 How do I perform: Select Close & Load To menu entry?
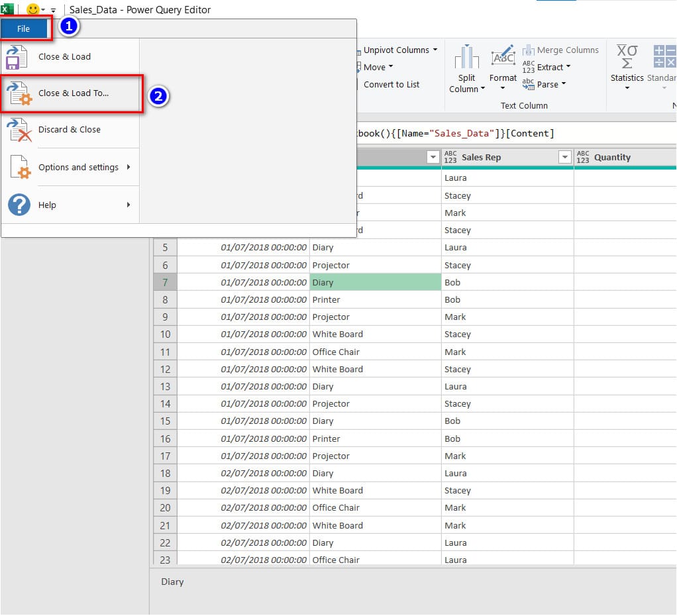73,93
